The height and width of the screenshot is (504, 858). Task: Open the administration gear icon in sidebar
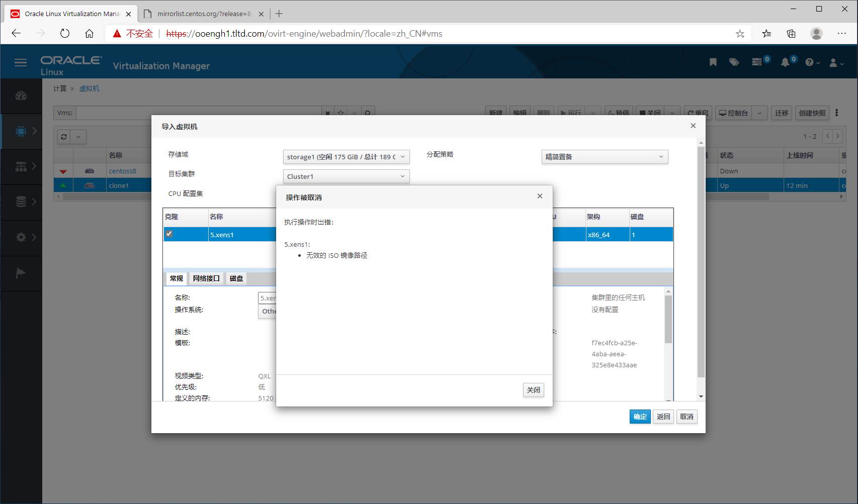coord(21,237)
